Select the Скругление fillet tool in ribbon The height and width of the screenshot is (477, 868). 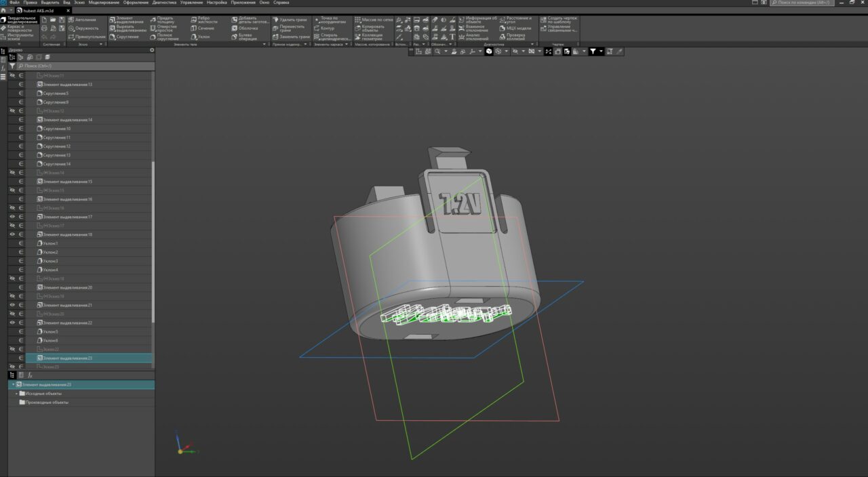[123, 37]
